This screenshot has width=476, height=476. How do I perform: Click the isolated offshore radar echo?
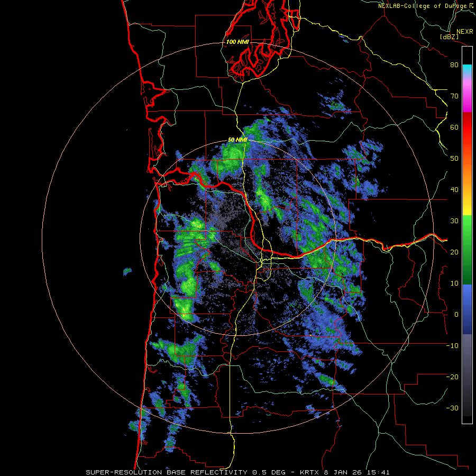[127, 271]
